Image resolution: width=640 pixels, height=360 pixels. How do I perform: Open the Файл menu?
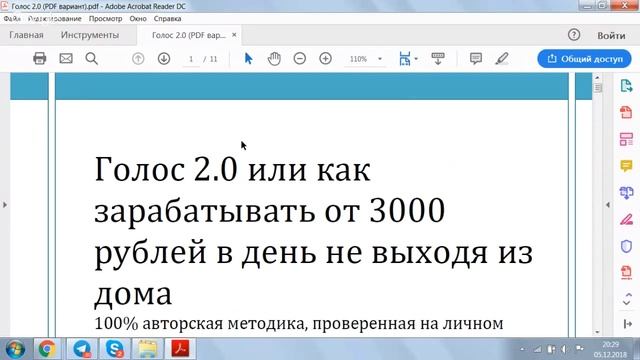click(12, 19)
